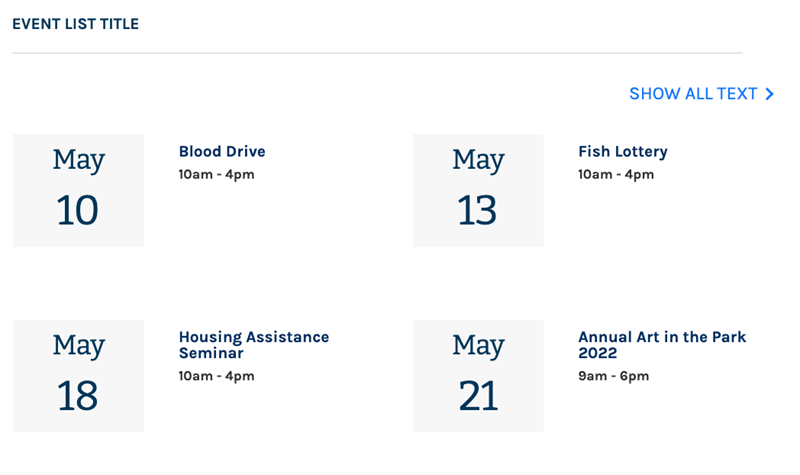Select the May 13 date tile
This screenshot has width=800, height=475.
click(x=478, y=190)
